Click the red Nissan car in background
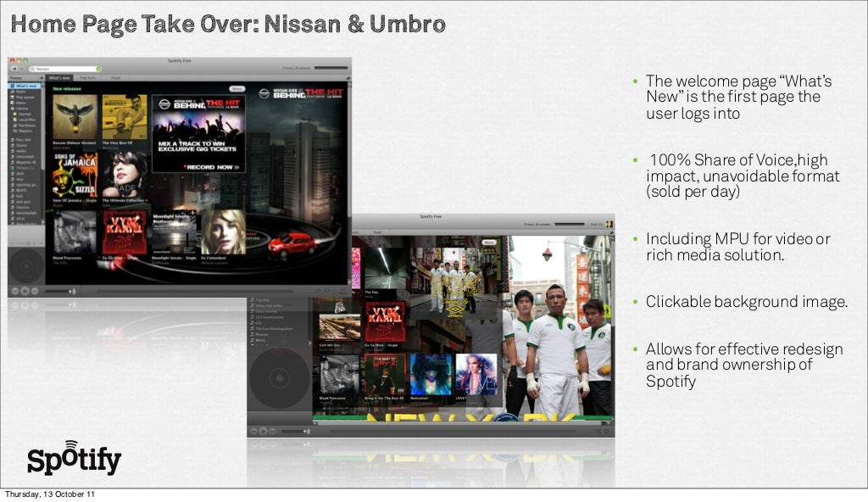The width and height of the screenshot is (868, 502). (x=292, y=245)
